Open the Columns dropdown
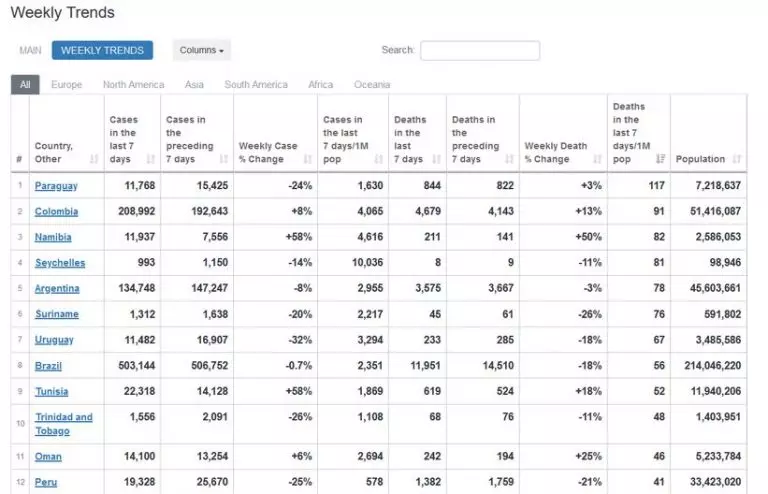 [x=202, y=50]
